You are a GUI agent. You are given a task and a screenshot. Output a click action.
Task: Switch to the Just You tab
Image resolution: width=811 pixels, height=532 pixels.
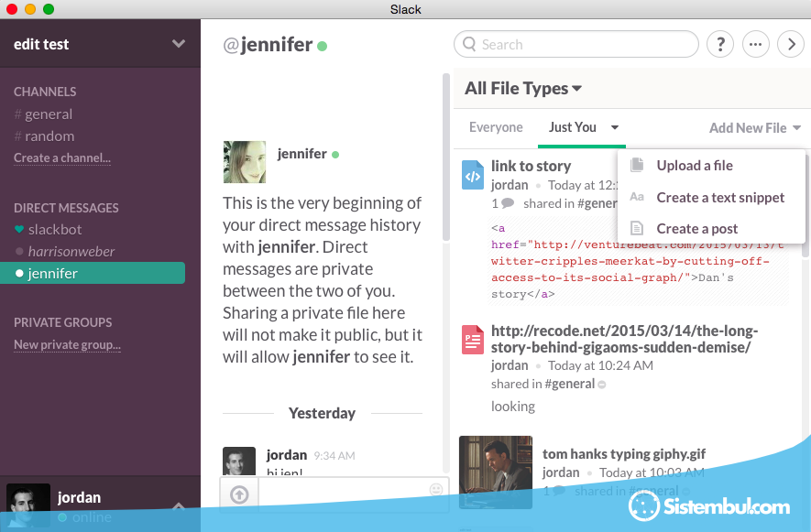[x=573, y=127]
